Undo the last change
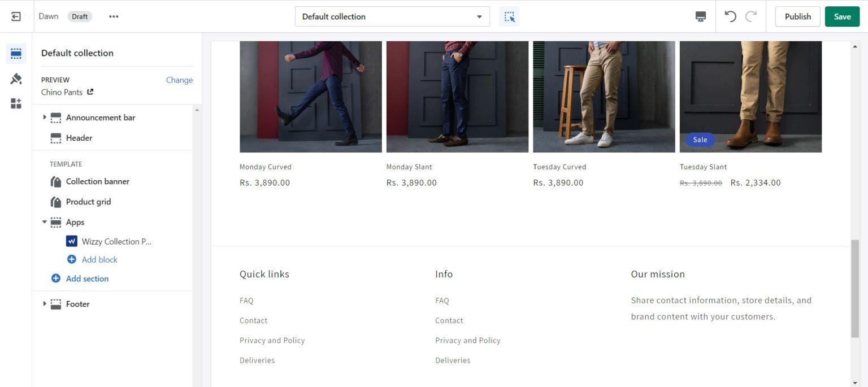This screenshot has height=387, width=868. click(x=730, y=16)
